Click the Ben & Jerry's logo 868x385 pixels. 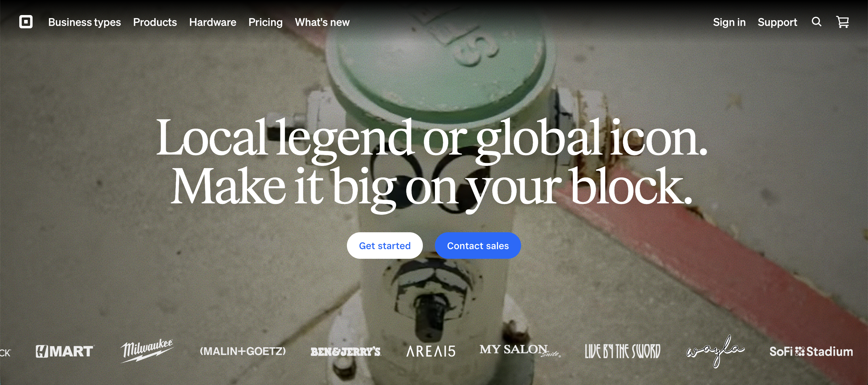click(346, 352)
